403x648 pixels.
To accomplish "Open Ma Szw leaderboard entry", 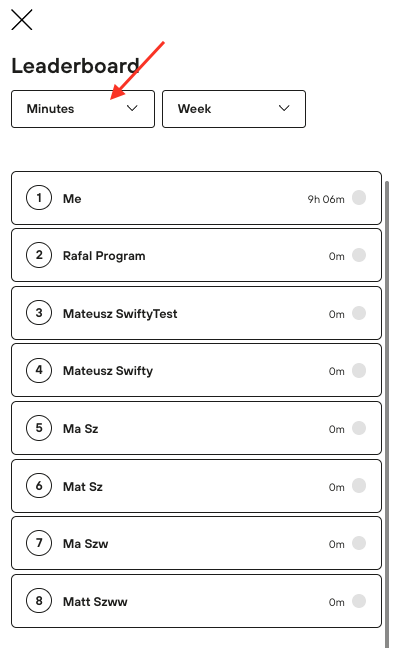I will (x=196, y=543).
